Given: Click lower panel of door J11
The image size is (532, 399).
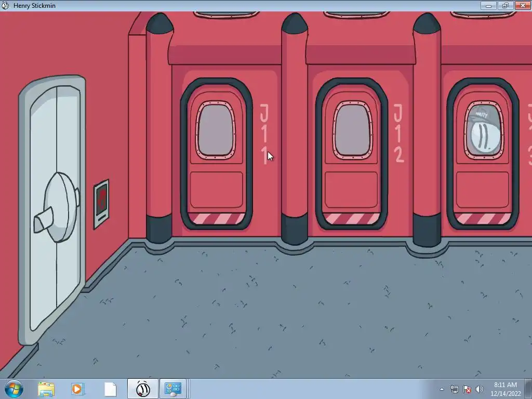Looking at the screenshot, I should 217,190.
